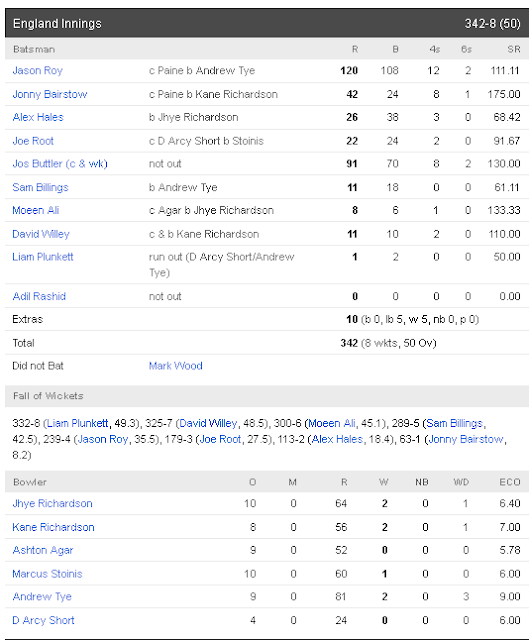Open Jos Buttler (c & wk) profile
Image resolution: width=529 pixels, height=640 pixels.
(60, 164)
